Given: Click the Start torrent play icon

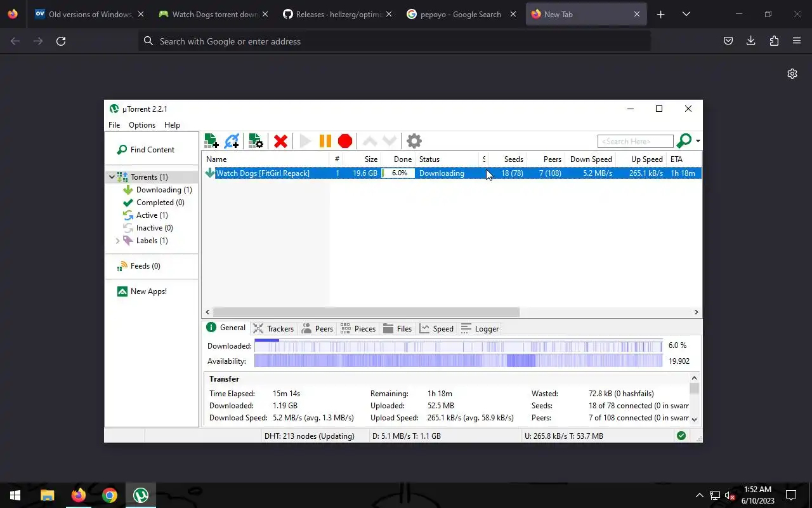Looking at the screenshot, I should point(305,141).
